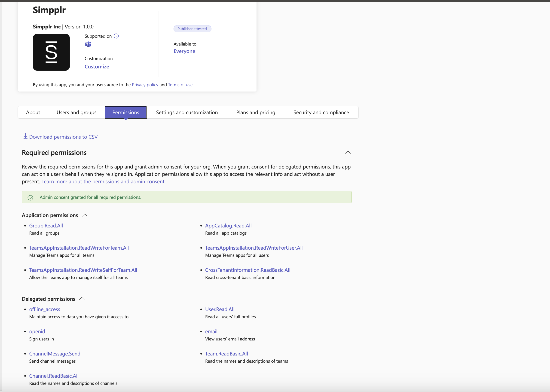
Task: Click the Customize link
Action: (97, 67)
